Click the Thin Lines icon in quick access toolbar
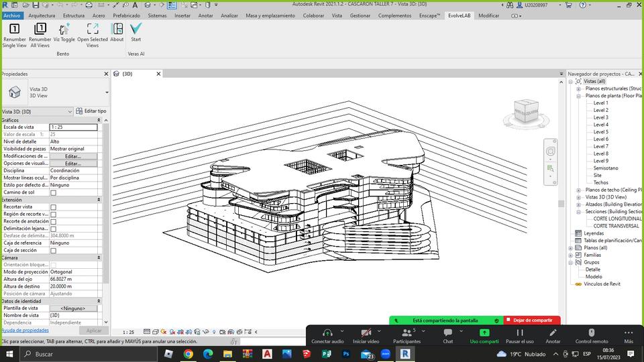Image resolution: width=644 pixels, height=362 pixels. point(172,5)
